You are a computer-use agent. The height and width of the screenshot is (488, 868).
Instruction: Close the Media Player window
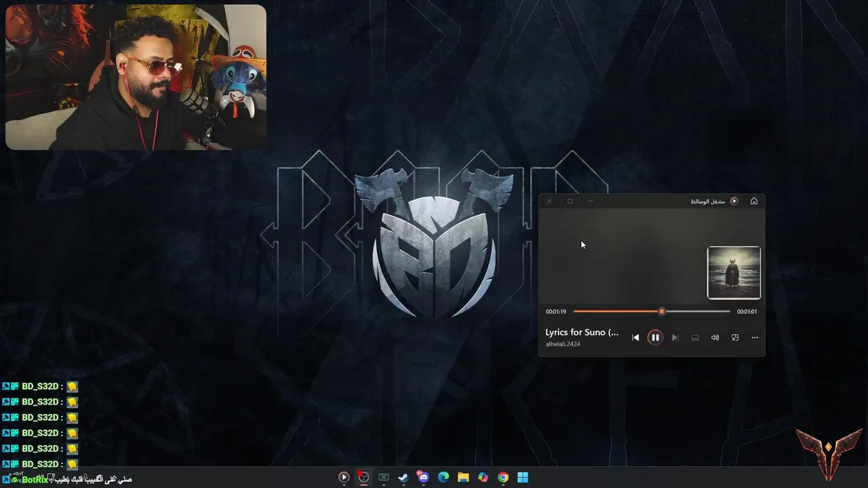[549, 201]
